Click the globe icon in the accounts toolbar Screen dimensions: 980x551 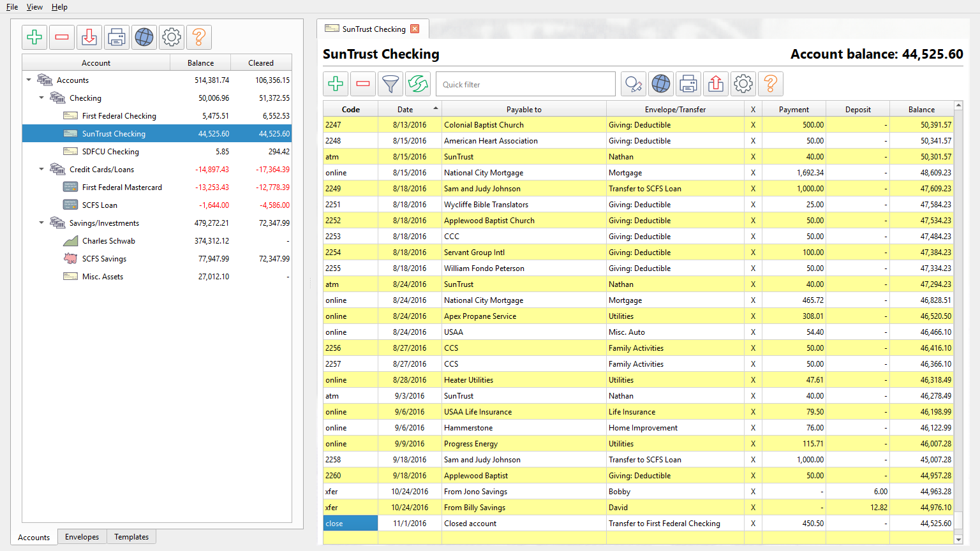pos(144,37)
